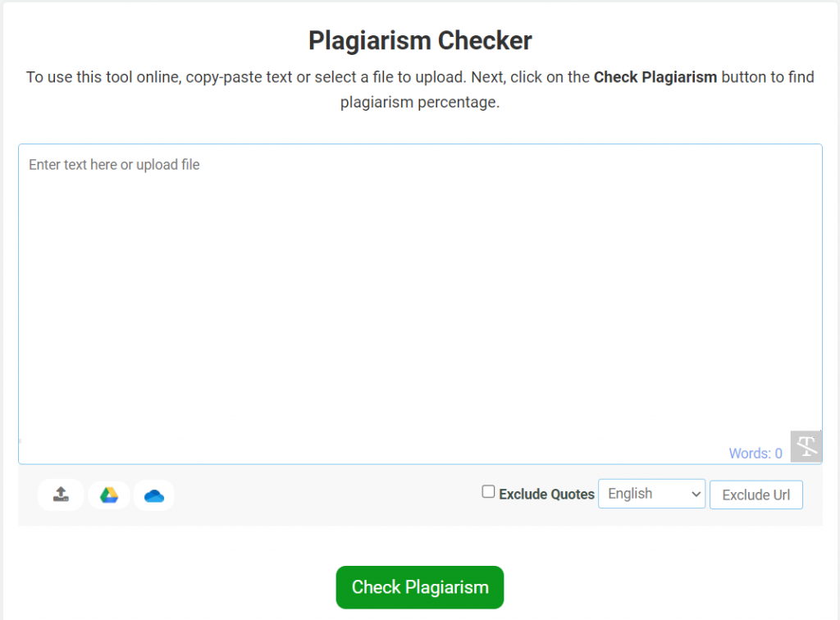840x620 pixels.
Task: Click the text format icon beside word count
Action: tap(806, 447)
